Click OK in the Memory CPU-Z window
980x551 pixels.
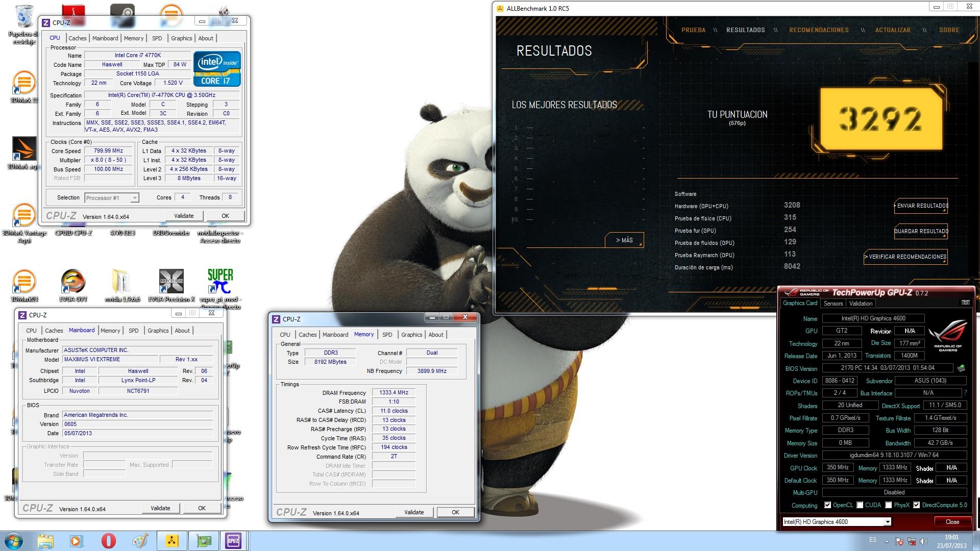pos(455,512)
